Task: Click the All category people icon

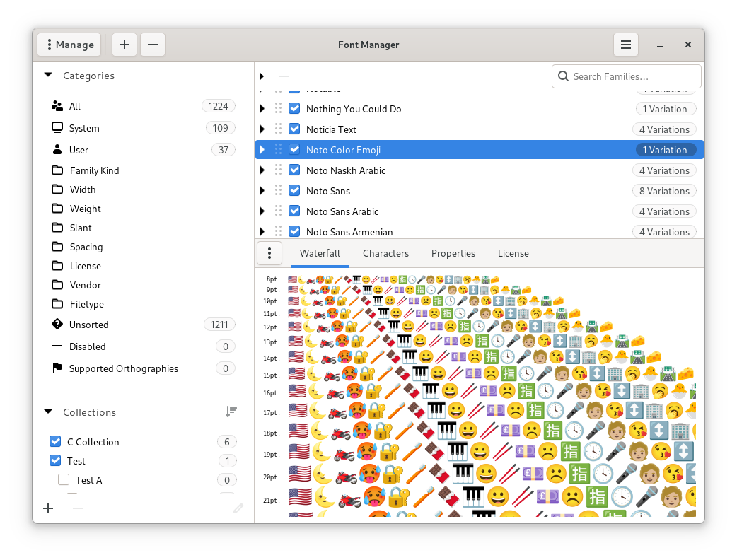Action: (57, 106)
